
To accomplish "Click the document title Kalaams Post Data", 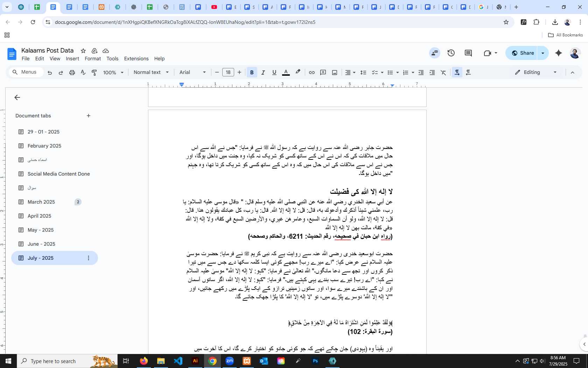I will pyautogui.click(x=47, y=50).
